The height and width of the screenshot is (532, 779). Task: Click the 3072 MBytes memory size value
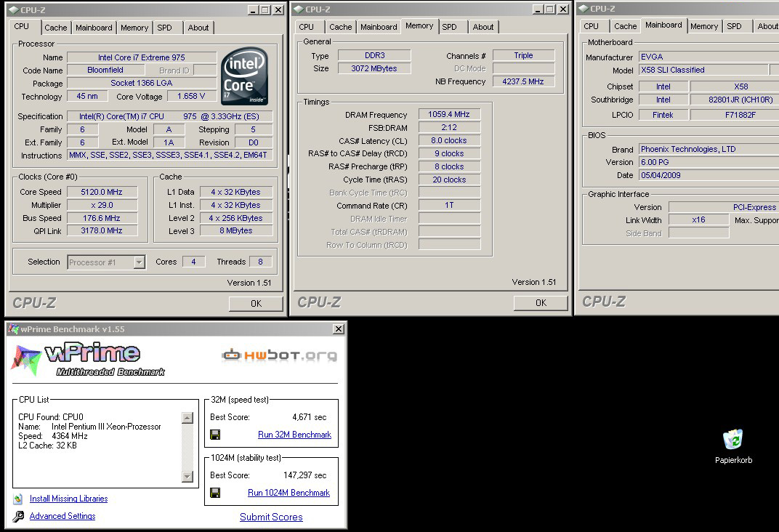click(374, 68)
